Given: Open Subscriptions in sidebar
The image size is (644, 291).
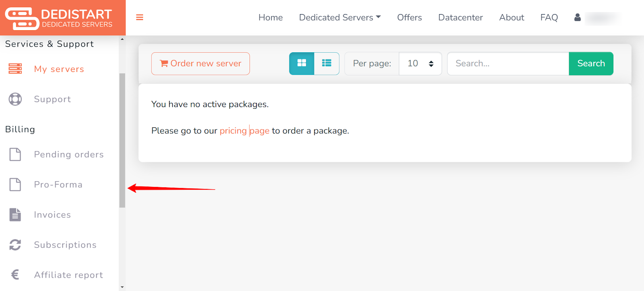Looking at the screenshot, I should pyautogui.click(x=65, y=245).
